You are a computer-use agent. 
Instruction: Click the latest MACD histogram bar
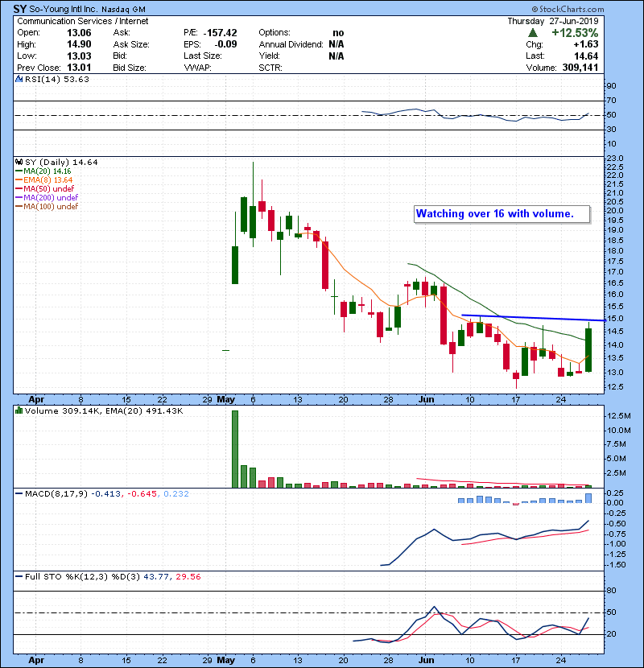click(588, 498)
